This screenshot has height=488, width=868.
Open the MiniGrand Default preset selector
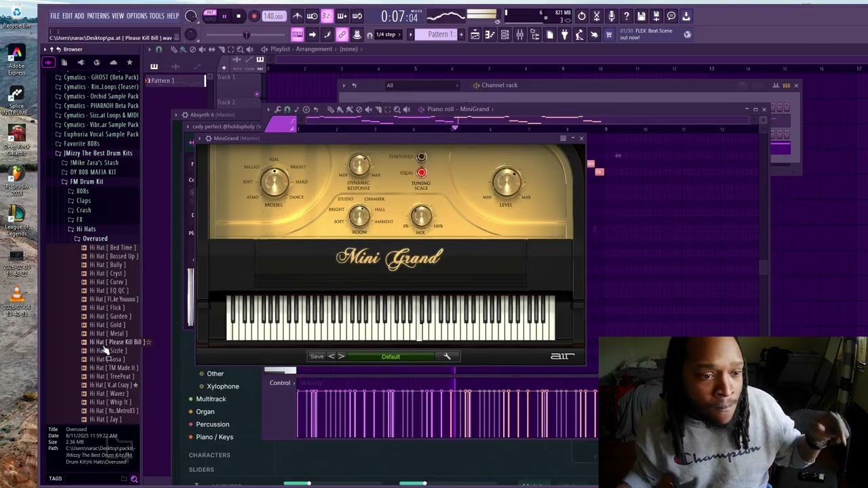[391, 357]
